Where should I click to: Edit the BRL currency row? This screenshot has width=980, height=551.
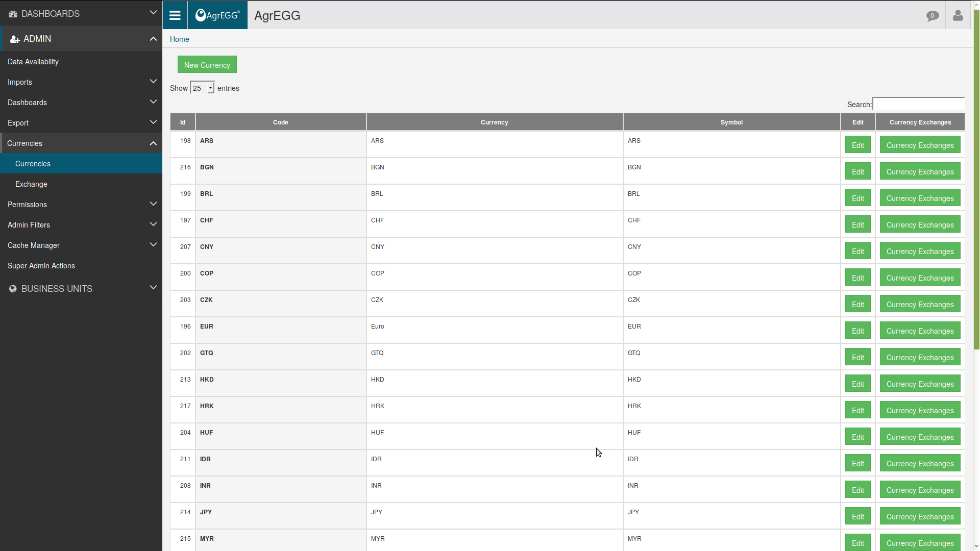point(858,198)
